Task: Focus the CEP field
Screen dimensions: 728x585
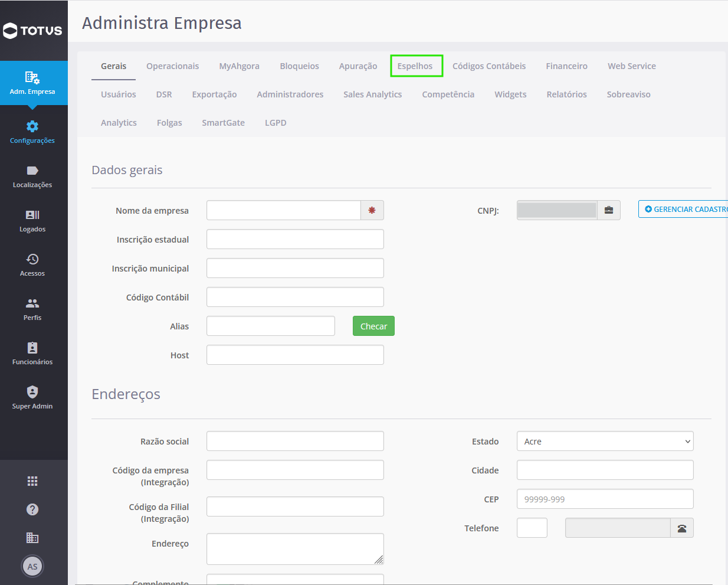Action: pos(605,499)
